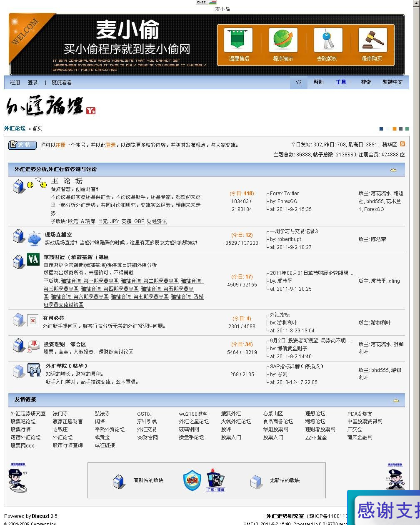
Task: Open 随便看看 in the navigation bar
Action: pos(62,83)
